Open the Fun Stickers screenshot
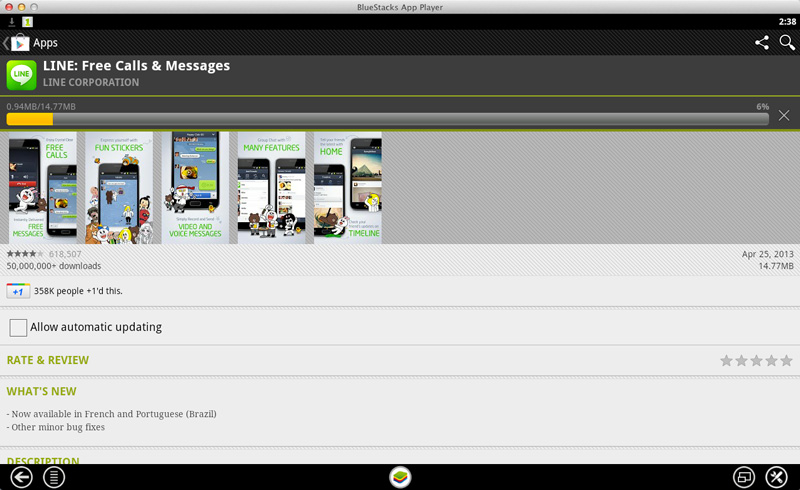The width and height of the screenshot is (800, 490). pyautogui.click(x=119, y=188)
